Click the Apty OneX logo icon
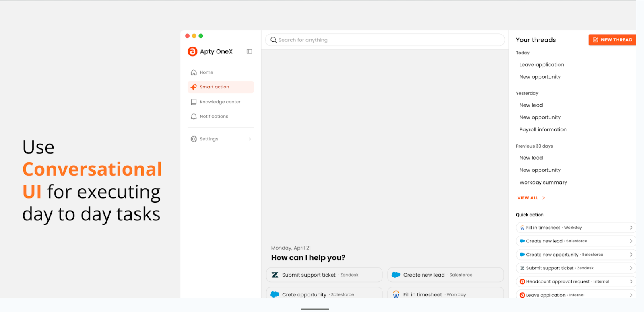The image size is (644, 312). [x=192, y=51]
